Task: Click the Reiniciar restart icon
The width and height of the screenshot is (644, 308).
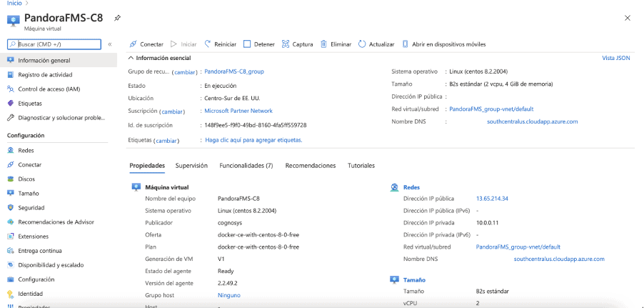Action: pos(208,44)
